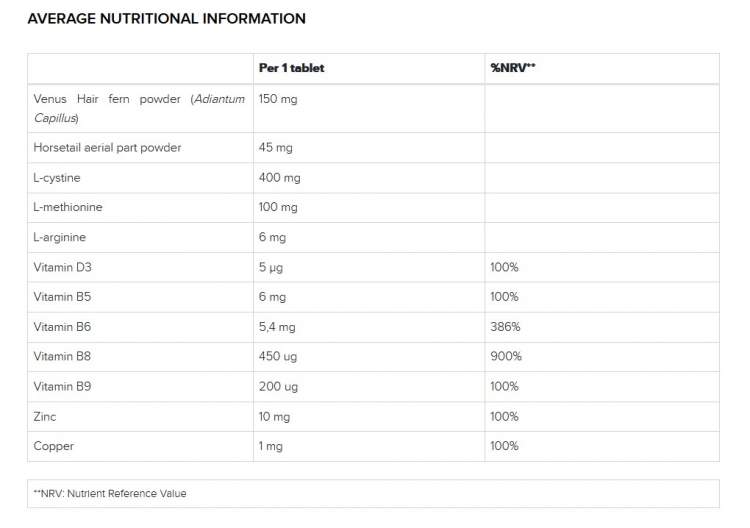Screen dimensions: 750x528
Task: Click the Average Nutritional Information heading
Action: (166, 19)
